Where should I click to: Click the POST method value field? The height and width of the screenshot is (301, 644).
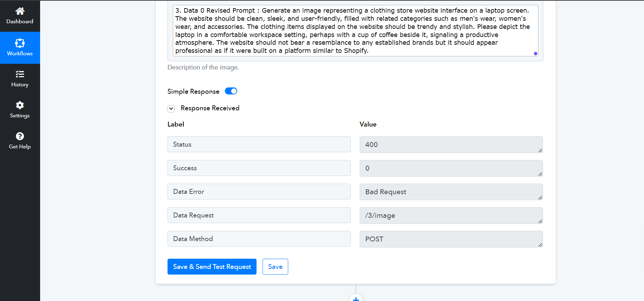(x=451, y=239)
